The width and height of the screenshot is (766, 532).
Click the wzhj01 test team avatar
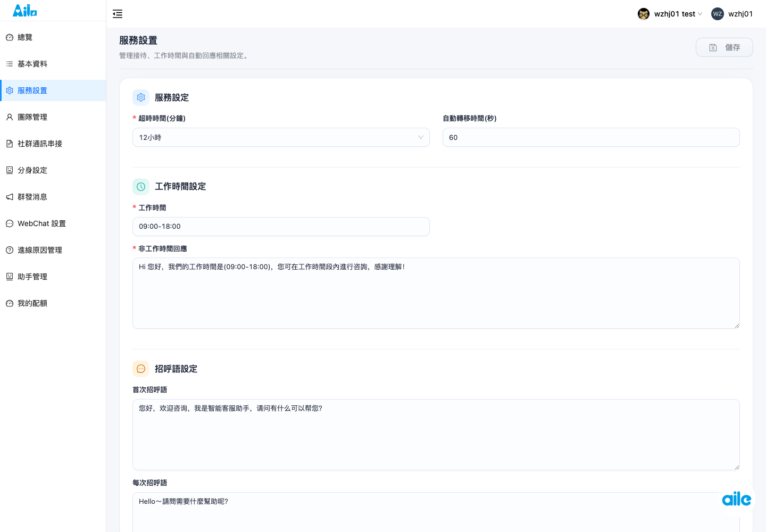(644, 14)
